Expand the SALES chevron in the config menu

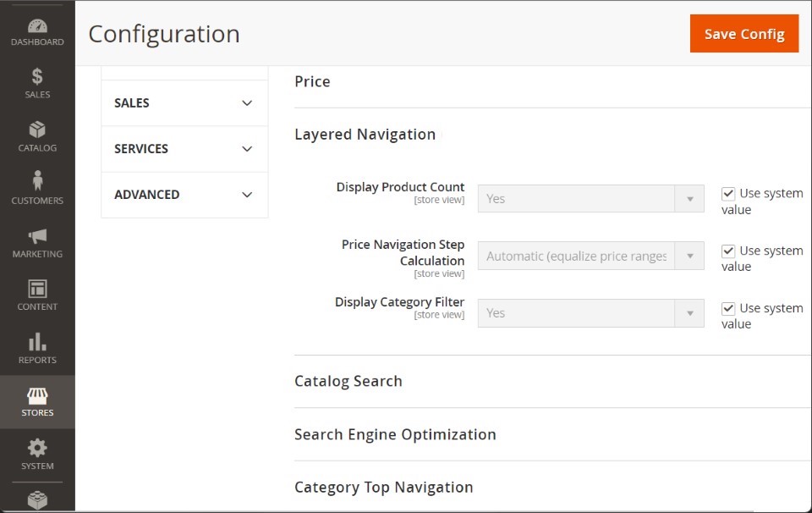pyautogui.click(x=247, y=103)
